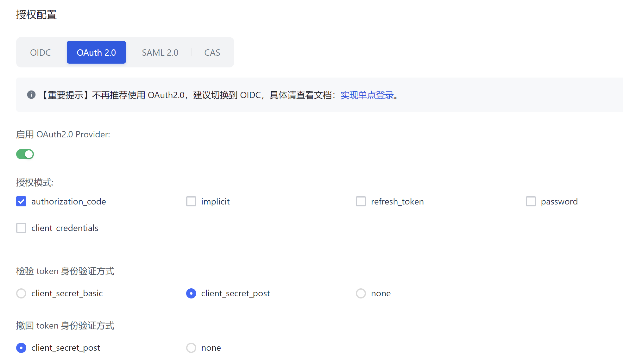Select client_secret_post for token introspection auth
The image size is (623, 364).
point(191,293)
